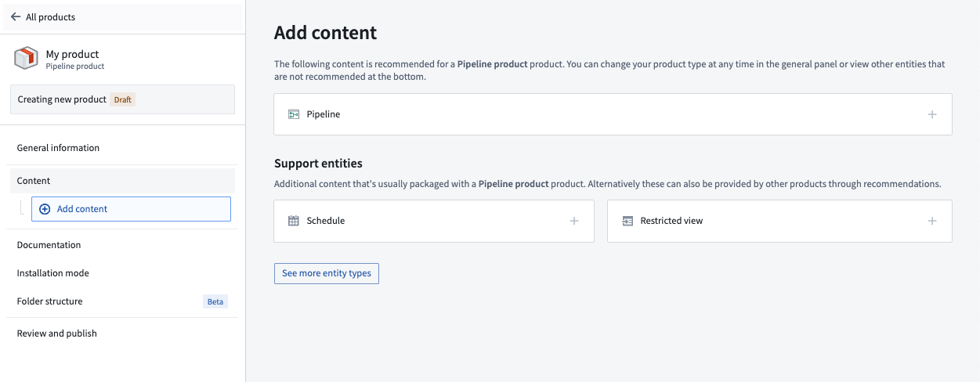Open General information section
Viewport: 980px width, 382px height.
click(x=122, y=148)
